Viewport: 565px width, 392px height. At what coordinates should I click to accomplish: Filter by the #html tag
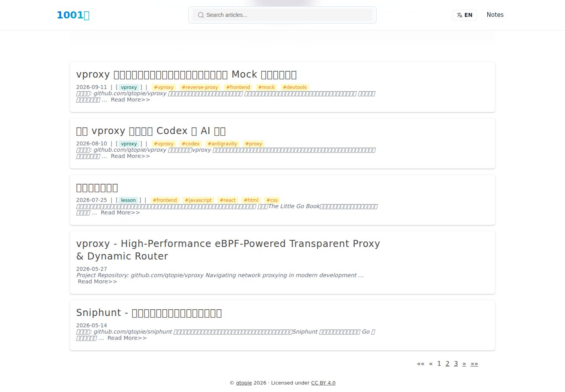pyautogui.click(x=251, y=200)
